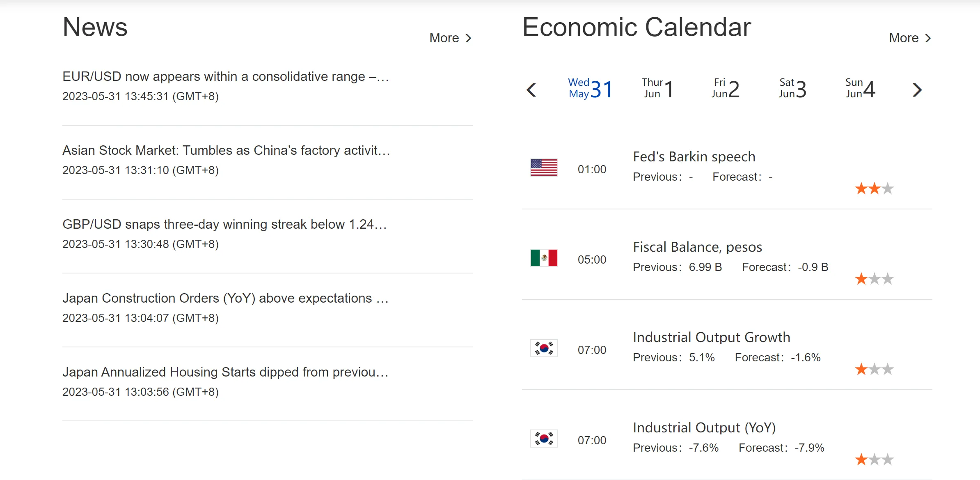This screenshot has width=980, height=480.
Task: Click timestamp 2023-05-31 13:30:48 (GMT+8)
Action: pyautogui.click(x=140, y=244)
